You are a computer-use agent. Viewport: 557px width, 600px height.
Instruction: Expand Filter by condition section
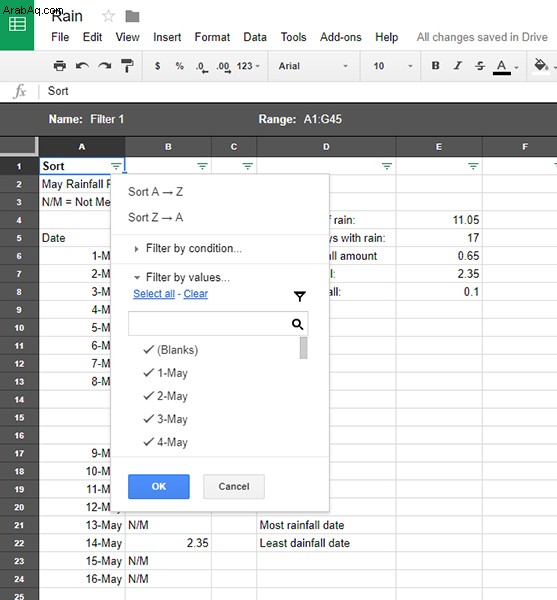pos(188,248)
